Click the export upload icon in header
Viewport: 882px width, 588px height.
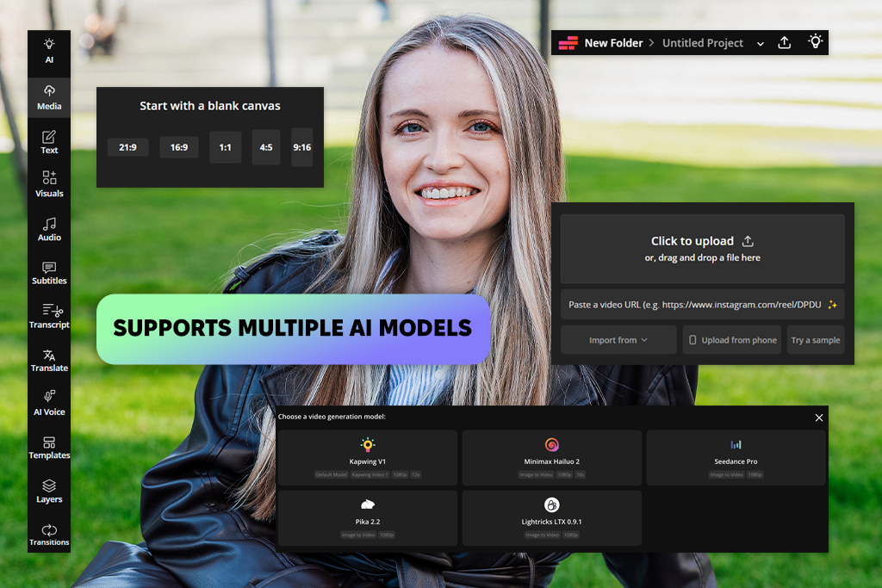coord(784,43)
